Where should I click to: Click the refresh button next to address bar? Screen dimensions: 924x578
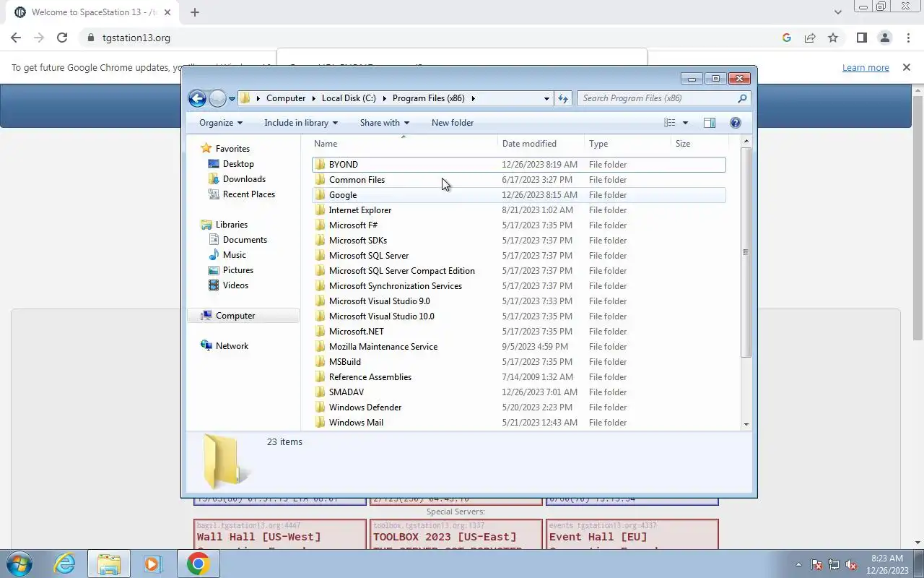point(563,98)
